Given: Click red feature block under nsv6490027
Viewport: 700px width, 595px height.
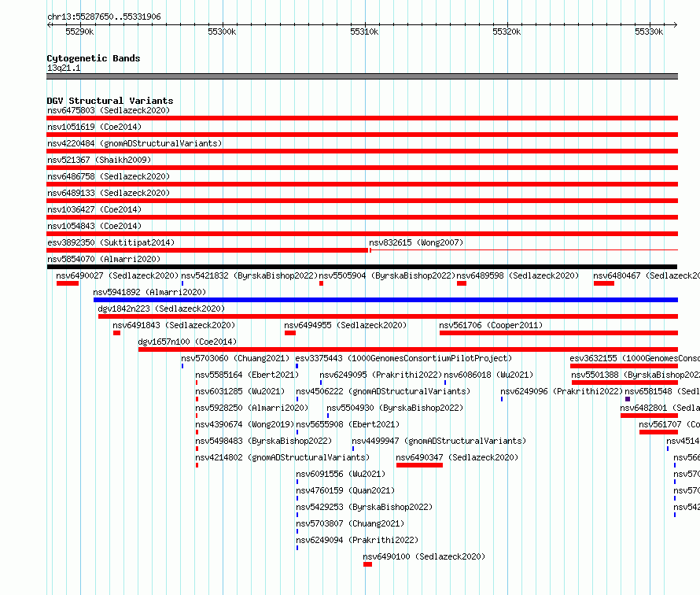Looking at the screenshot, I should click(x=68, y=283).
